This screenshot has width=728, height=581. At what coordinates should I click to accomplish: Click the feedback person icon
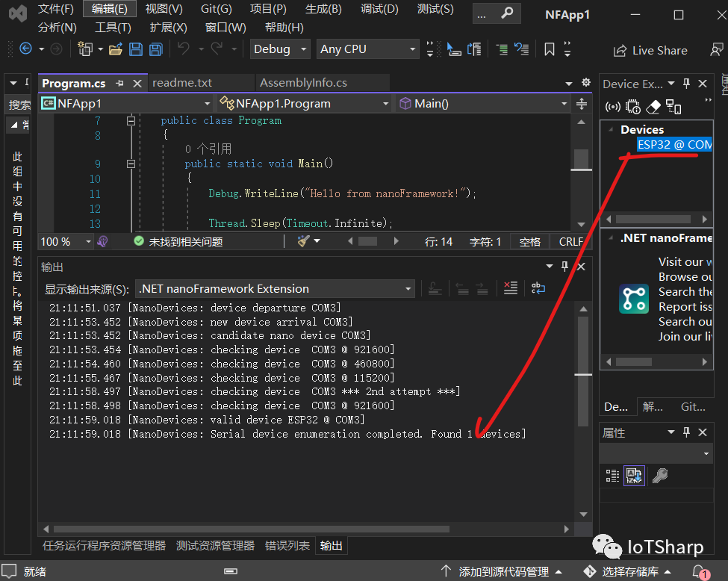coord(716,49)
